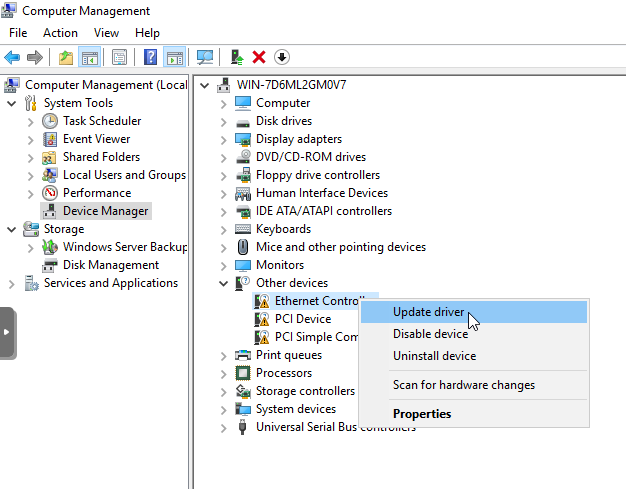This screenshot has height=489, width=626.
Task: Open Properties from the context menu
Action: [x=474, y=414]
